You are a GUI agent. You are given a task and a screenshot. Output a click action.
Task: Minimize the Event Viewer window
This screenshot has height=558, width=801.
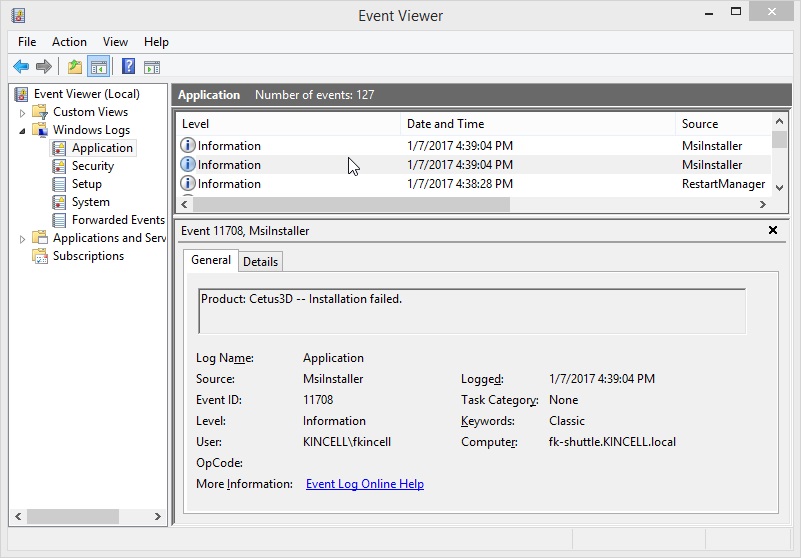click(709, 13)
